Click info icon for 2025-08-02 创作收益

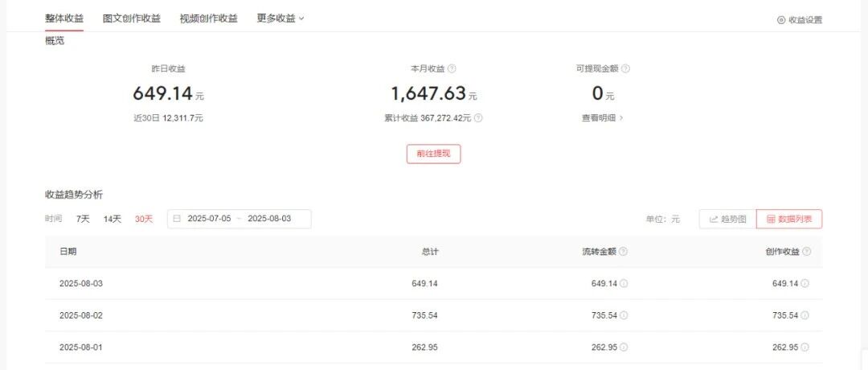[805, 316]
